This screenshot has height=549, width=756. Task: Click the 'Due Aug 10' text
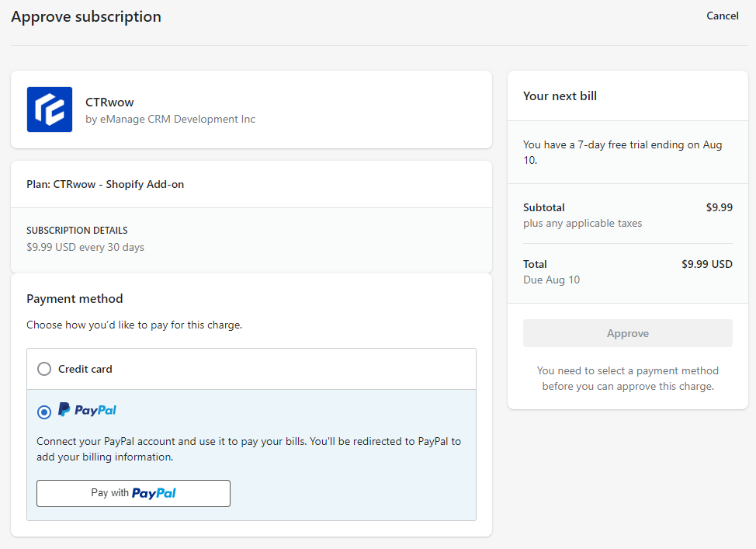click(x=552, y=280)
